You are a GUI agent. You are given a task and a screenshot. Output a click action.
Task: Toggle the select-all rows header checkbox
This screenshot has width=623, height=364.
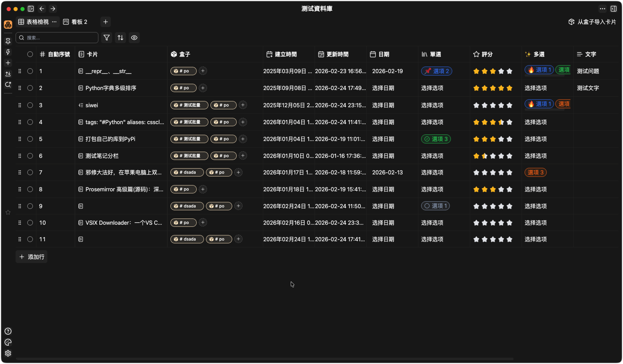click(30, 54)
